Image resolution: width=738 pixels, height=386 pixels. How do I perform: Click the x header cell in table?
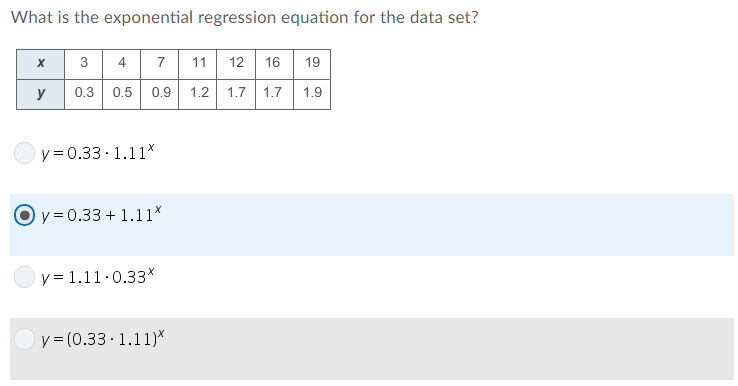(x=40, y=64)
